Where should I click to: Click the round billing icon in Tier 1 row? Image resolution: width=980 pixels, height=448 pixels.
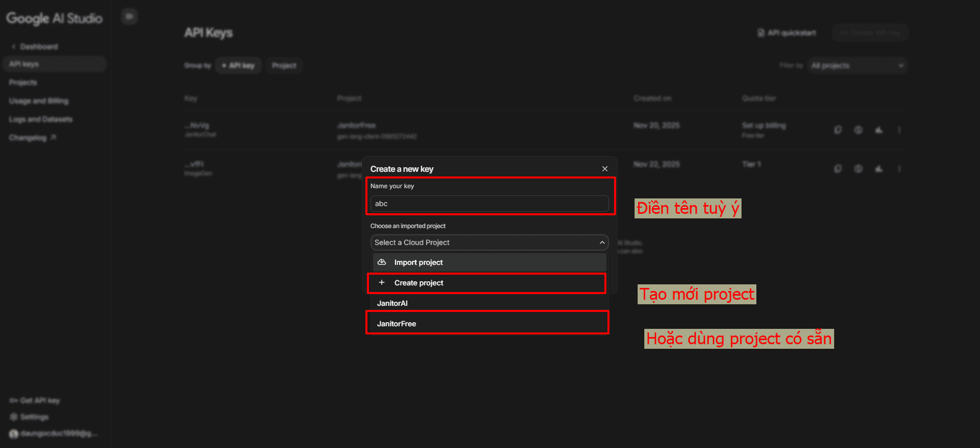pos(858,169)
